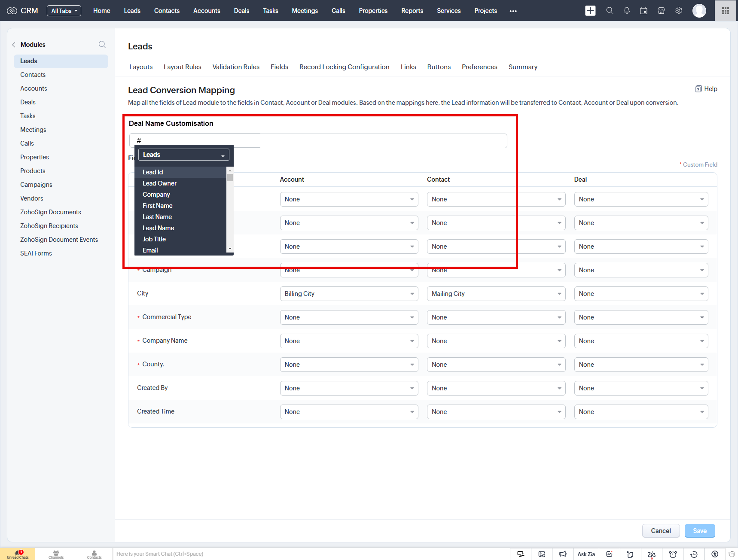Select Company from field list
The image size is (738, 560).
tap(180, 195)
